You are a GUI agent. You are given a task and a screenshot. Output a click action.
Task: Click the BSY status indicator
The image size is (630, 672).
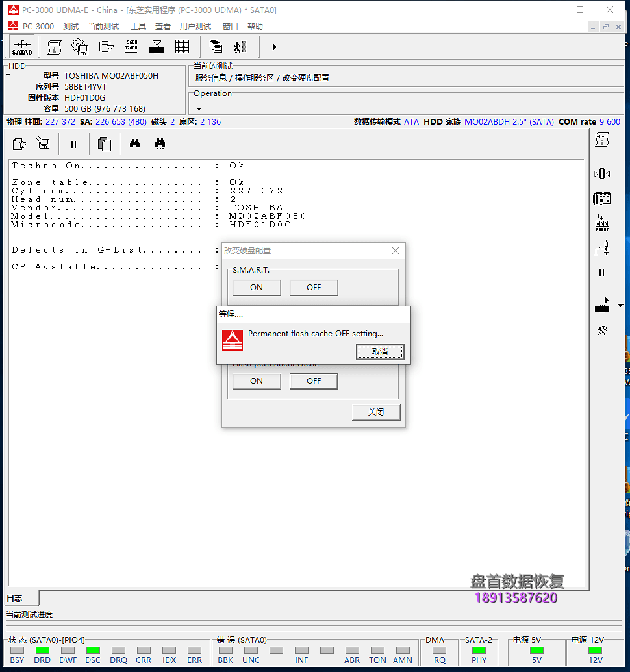pyautogui.click(x=17, y=650)
